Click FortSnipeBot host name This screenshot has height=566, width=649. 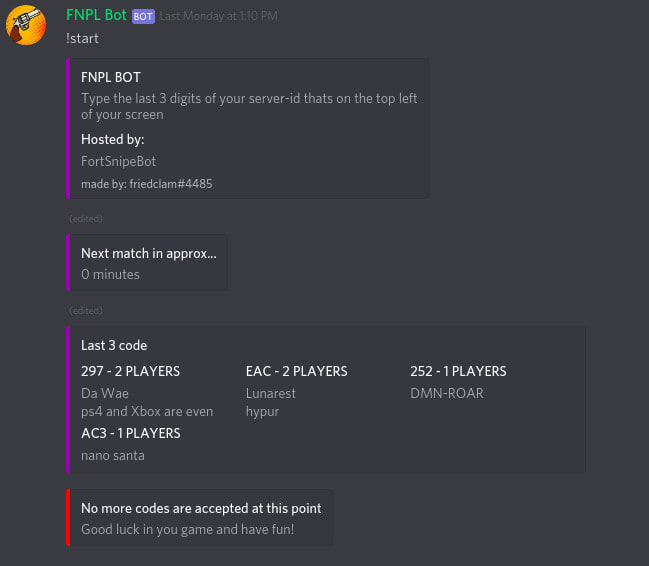pos(118,161)
